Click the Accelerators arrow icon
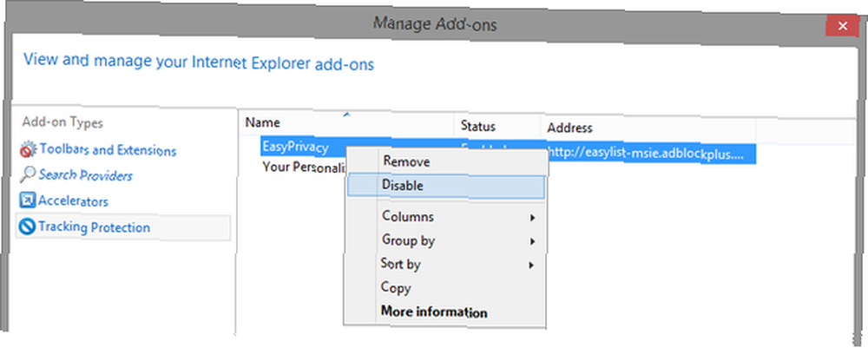This screenshot has width=868, height=348. coord(27,200)
